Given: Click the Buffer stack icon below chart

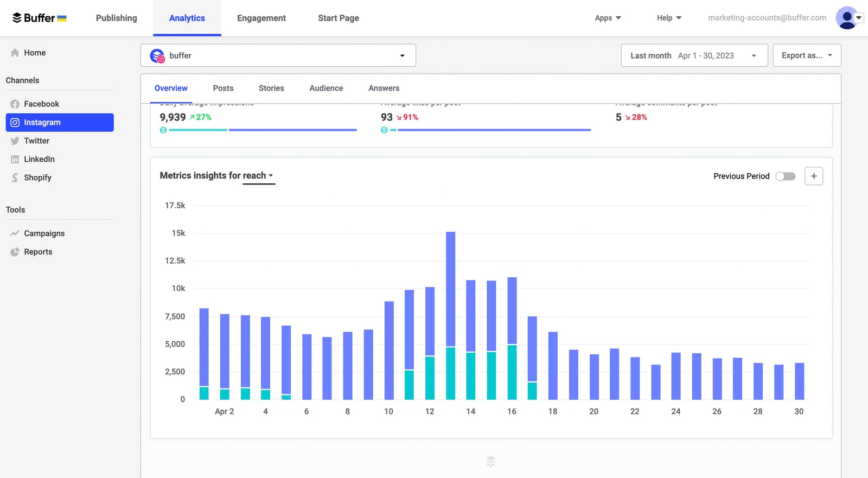Looking at the screenshot, I should (x=491, y=461).
